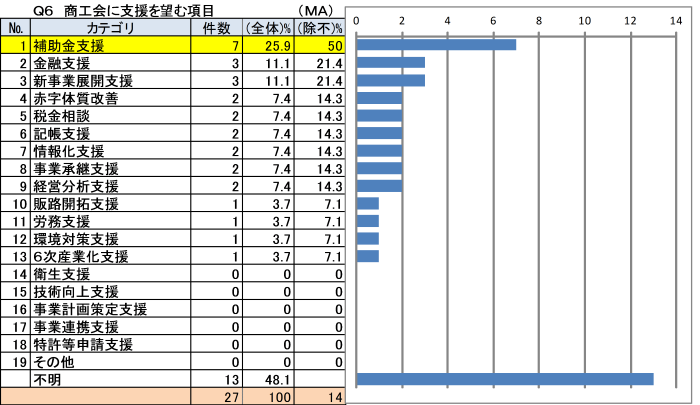Select the '販路開拓支援' category cell

tap(111, 204)
